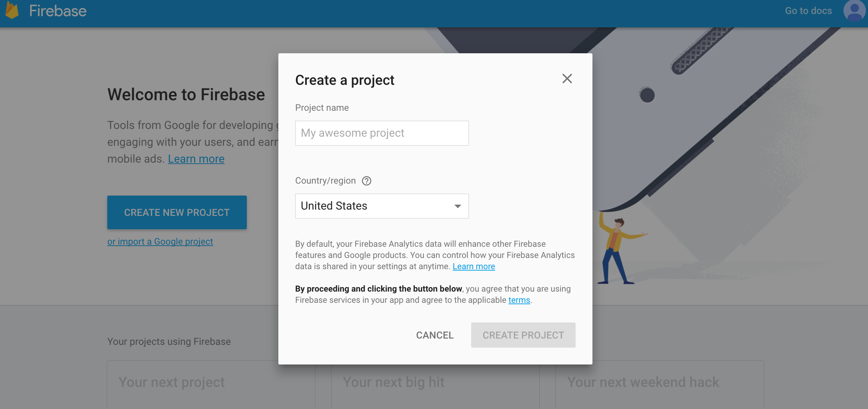The height and width of the screenshot is (409, 868).
Task: Click the Firebase flame logo icon
Action: pyautogui.click(x=12, y=11)
